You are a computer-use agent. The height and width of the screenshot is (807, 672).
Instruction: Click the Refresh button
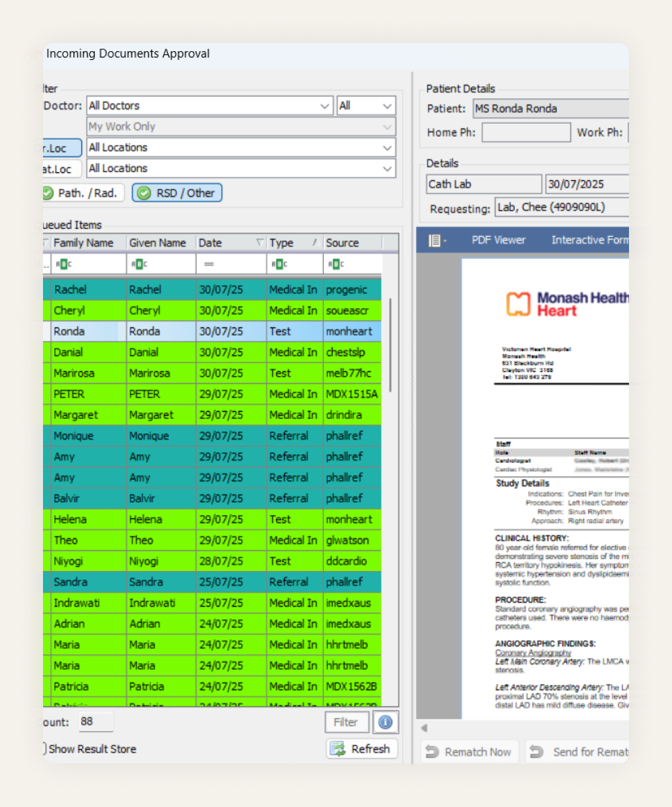click(362, 748)
